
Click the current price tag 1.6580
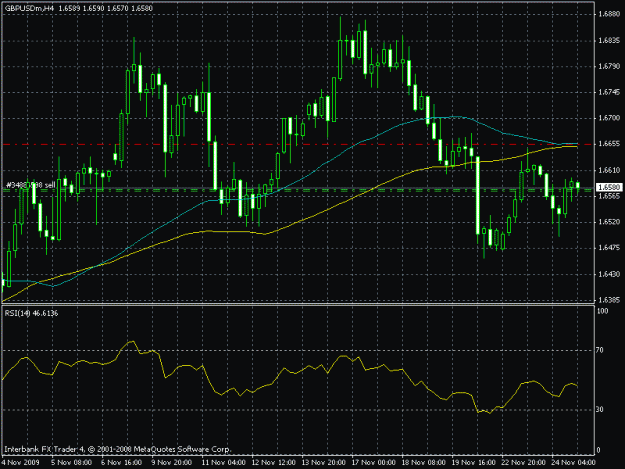click(x=609, y=187)
